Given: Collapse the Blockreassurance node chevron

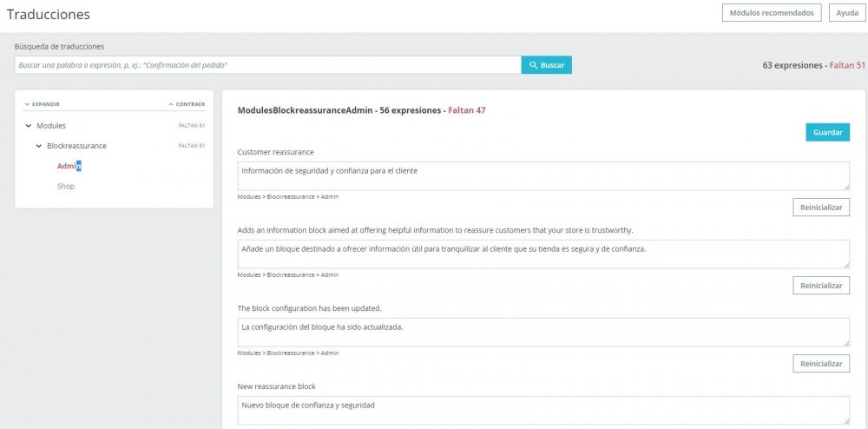Looking at the screenshot, I should 39,146.
